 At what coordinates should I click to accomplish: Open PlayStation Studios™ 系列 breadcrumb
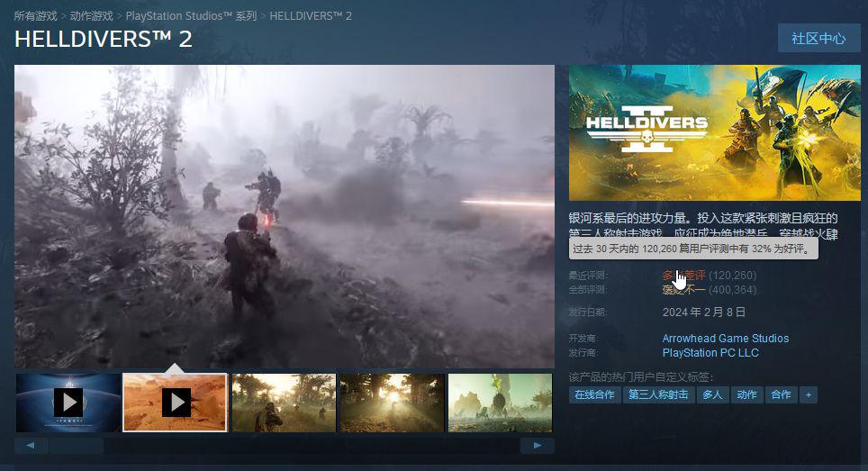click(191, 16)
